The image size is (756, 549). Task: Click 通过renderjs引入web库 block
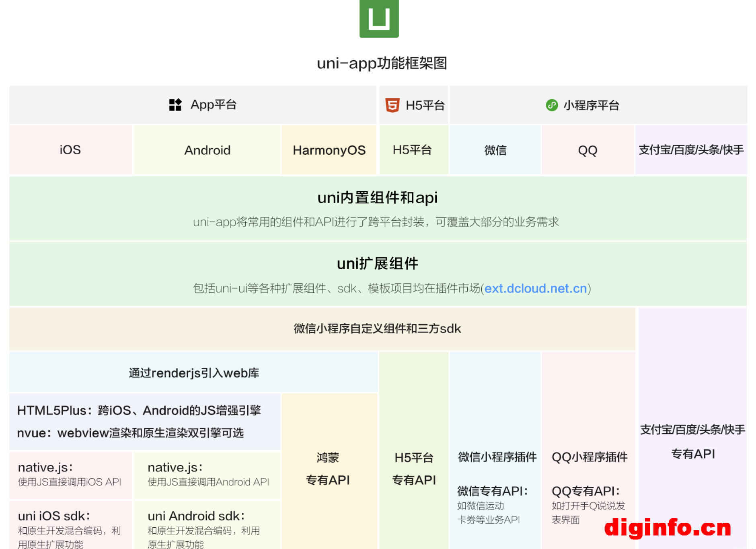(x=193, y=373)
